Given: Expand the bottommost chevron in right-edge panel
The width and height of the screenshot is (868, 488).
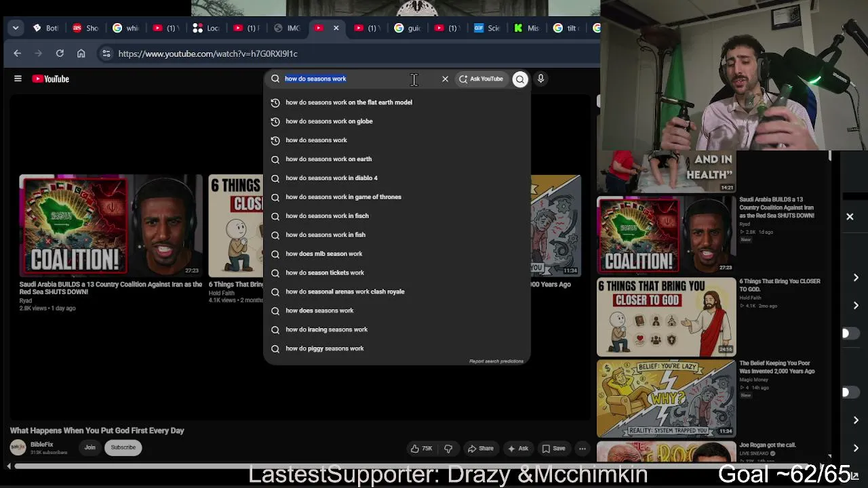Looking at the screenshot, I should 856,447.
